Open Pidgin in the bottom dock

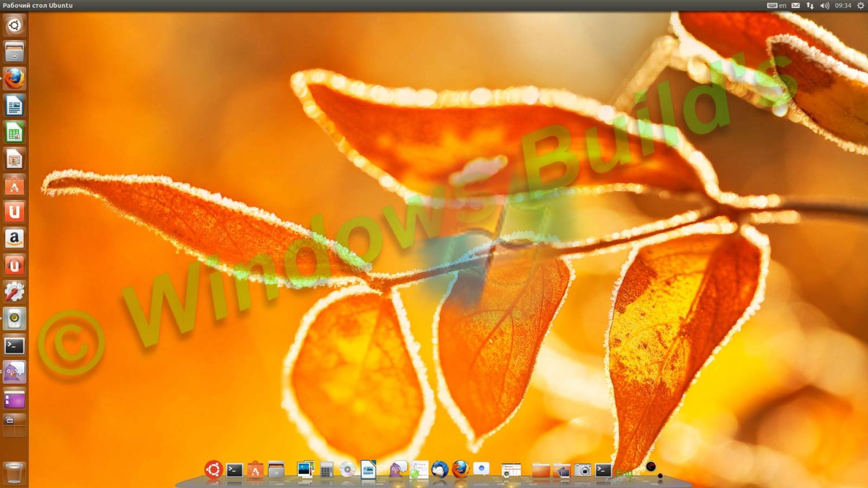[398, 469]
